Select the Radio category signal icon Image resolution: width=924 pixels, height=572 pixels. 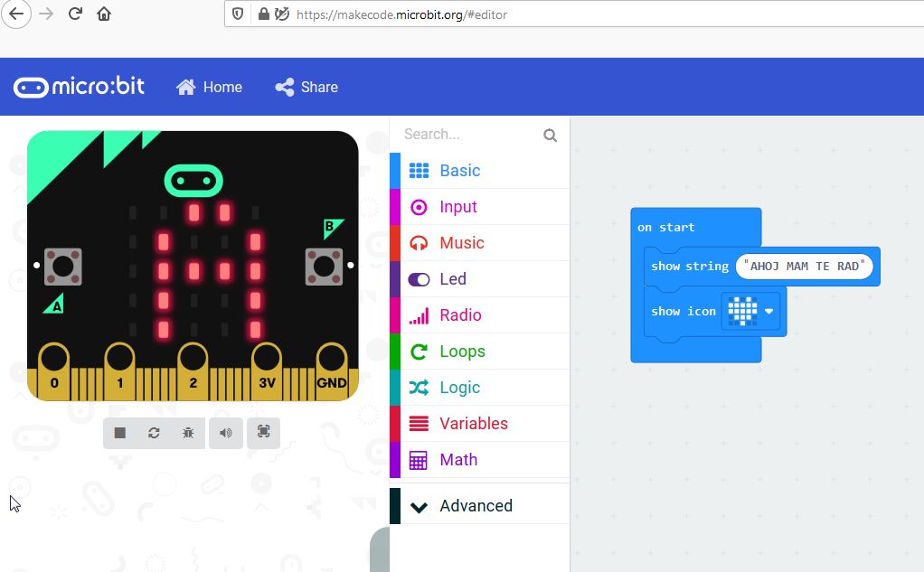[419, 315]
